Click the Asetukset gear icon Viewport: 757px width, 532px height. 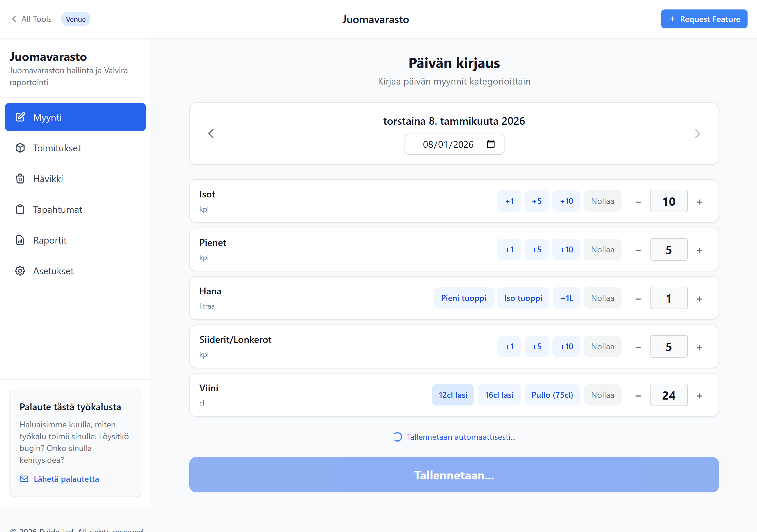[20, 271]
